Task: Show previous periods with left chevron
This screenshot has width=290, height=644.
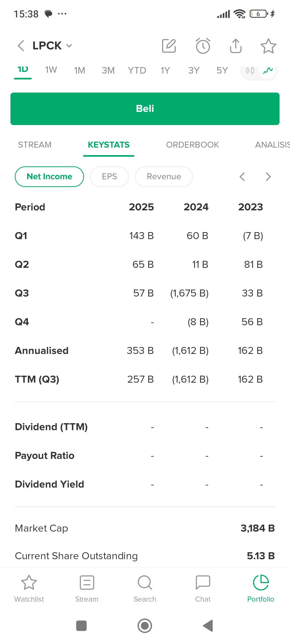Action: [242, 177]
